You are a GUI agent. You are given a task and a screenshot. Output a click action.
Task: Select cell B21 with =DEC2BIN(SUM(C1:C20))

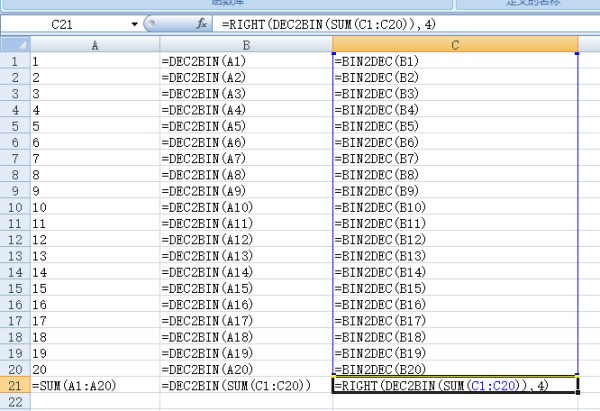click(246, 385)
